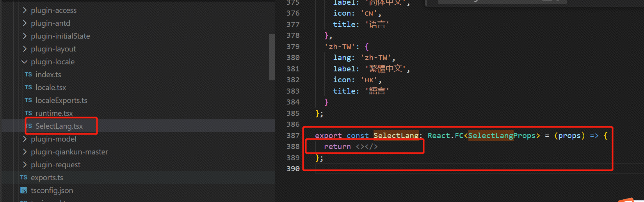Click the 'HK' icon string on line 382
This screenshot has height=202, width=644.
click(x=369, y=80)
